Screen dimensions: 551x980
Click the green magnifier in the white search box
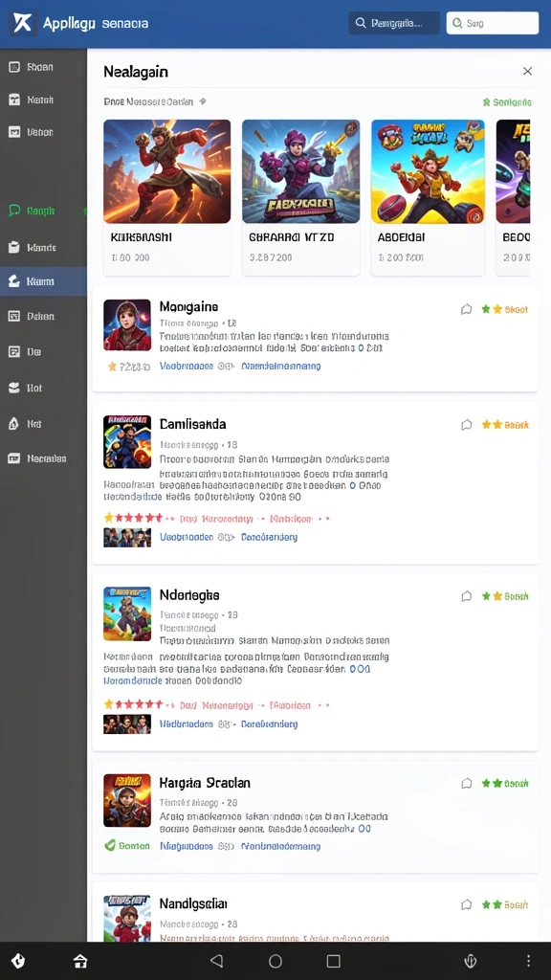coord(457,23)
